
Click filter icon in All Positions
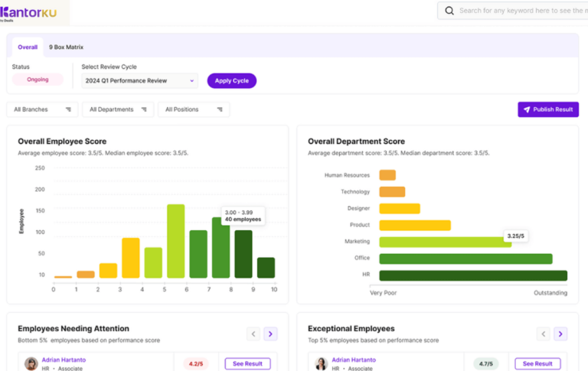point(220,109)
